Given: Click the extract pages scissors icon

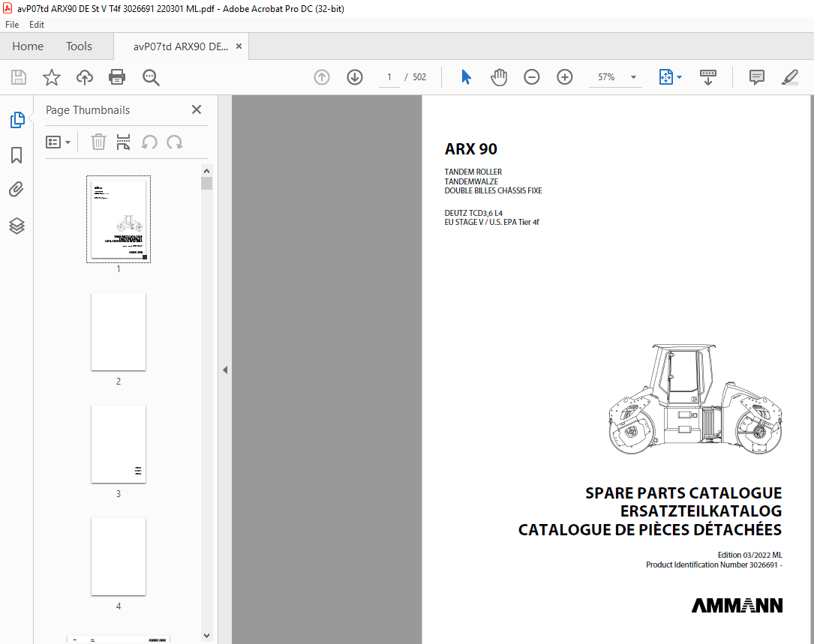Looking at the screenshot, I should pos(123,142).
